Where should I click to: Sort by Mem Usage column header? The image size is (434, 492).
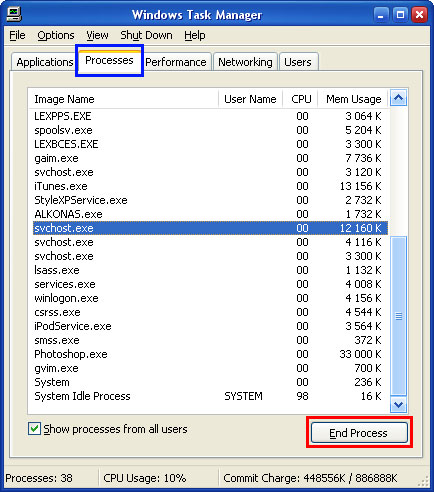pos(353,99)
